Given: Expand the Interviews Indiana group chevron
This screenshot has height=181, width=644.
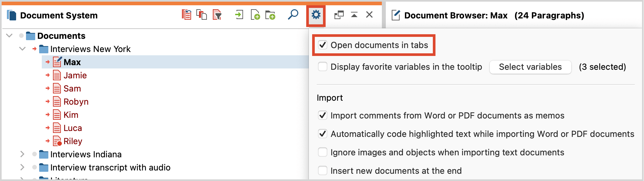Looking at the screenshot, I should [x=22, y=154].
